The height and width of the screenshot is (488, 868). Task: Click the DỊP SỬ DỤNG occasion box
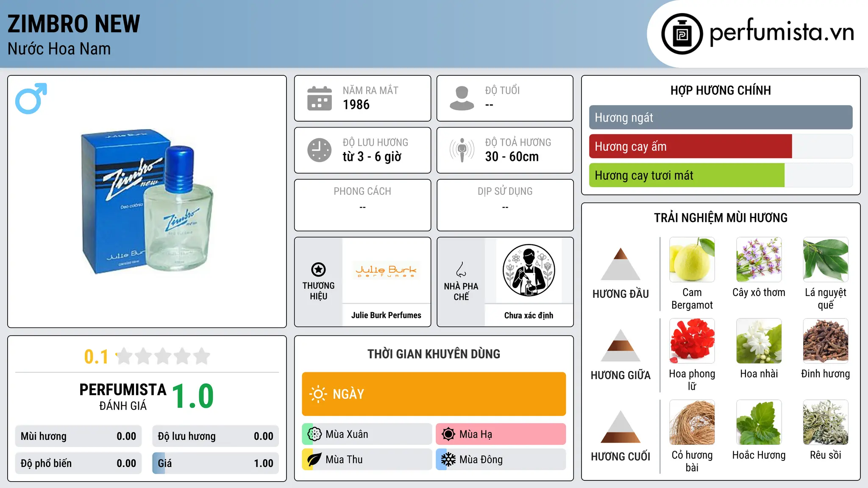click(x=505, y=205)
